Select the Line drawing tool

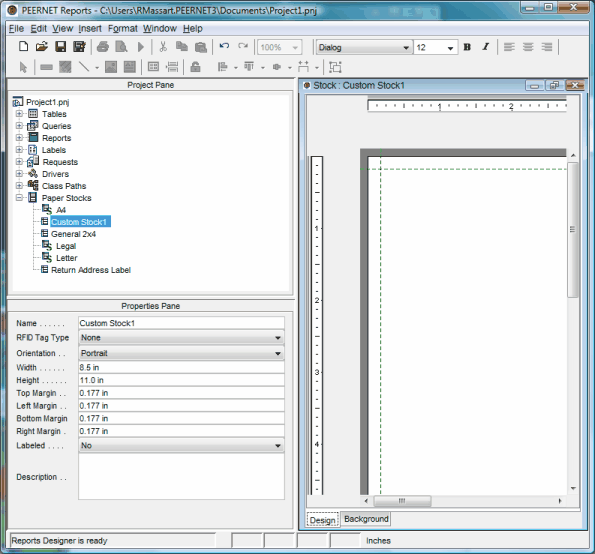tap(84, 67)
